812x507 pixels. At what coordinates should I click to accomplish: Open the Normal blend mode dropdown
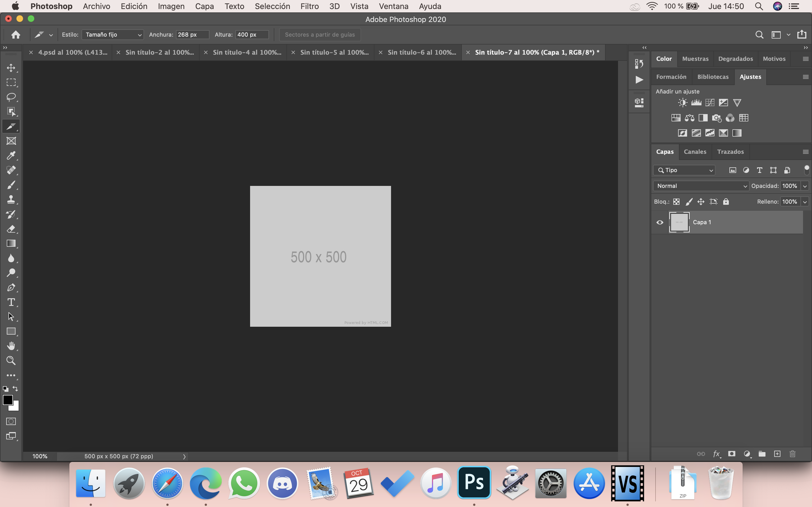(x=701, y=186)
